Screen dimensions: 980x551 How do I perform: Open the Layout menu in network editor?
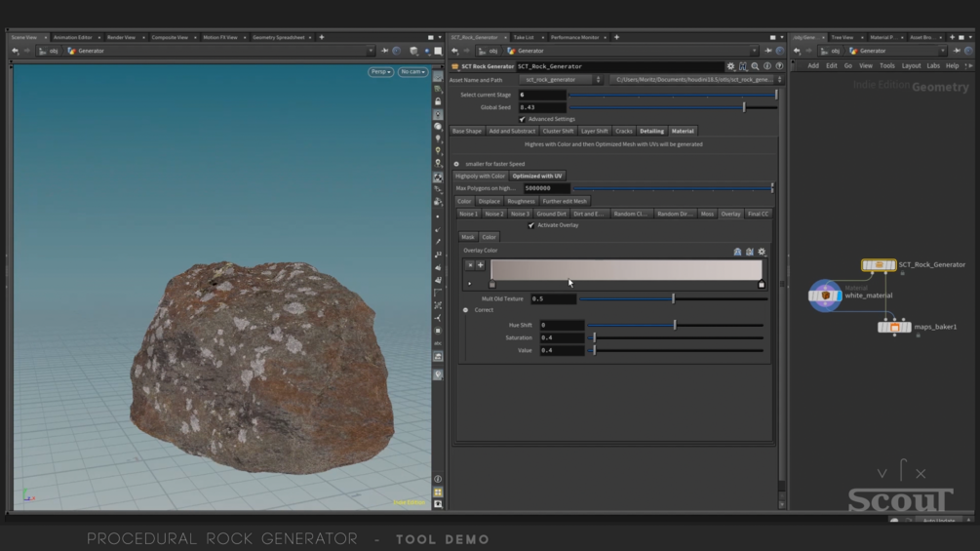(911, 65)
